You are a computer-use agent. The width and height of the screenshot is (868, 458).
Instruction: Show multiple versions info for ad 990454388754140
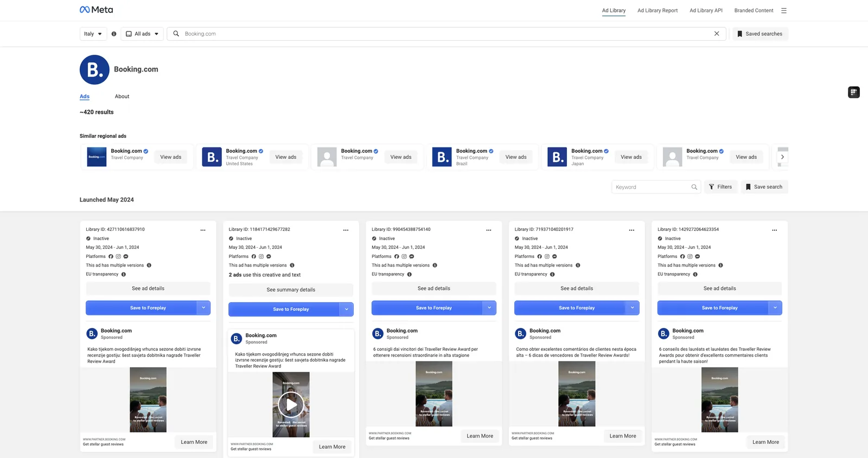pyautogui.click(x=435, y=266)
